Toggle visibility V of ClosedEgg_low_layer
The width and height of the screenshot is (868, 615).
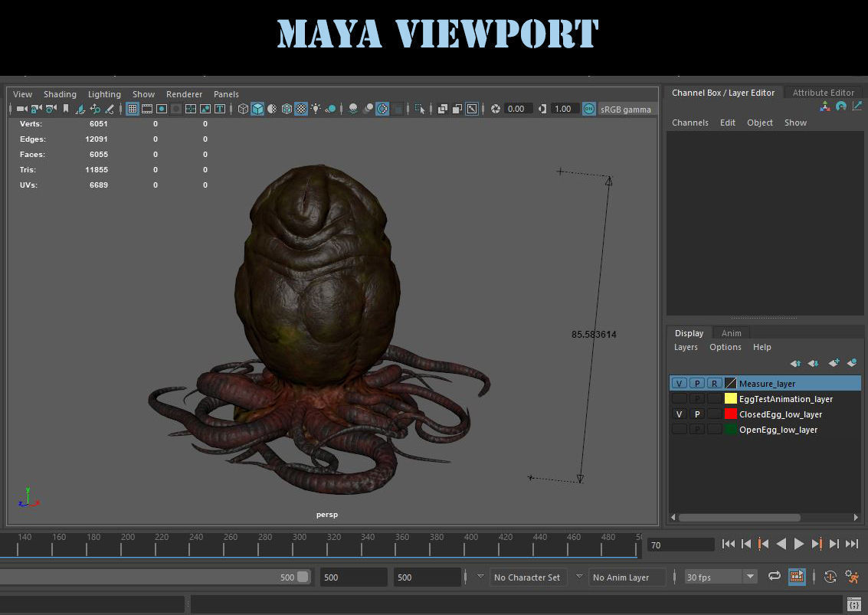coord(680,414)
